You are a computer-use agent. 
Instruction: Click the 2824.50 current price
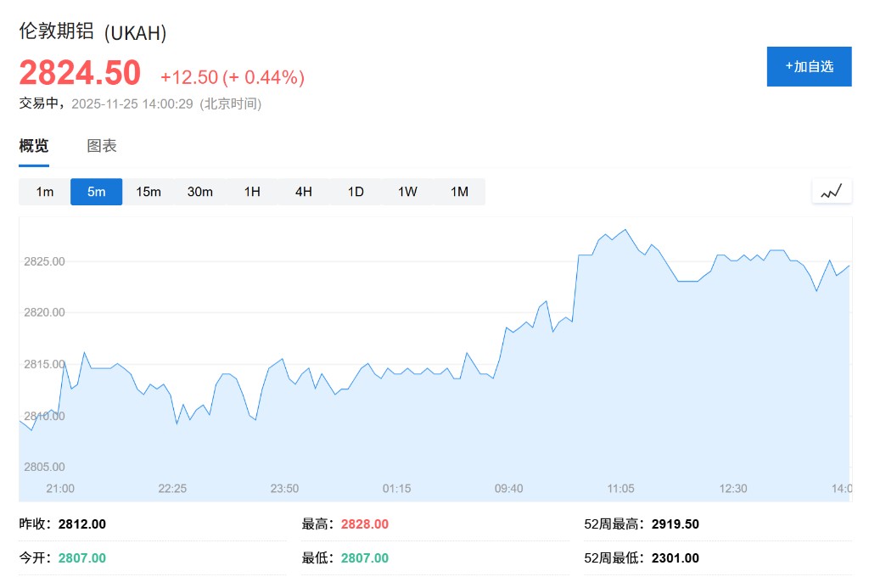(x=80, y=74)
